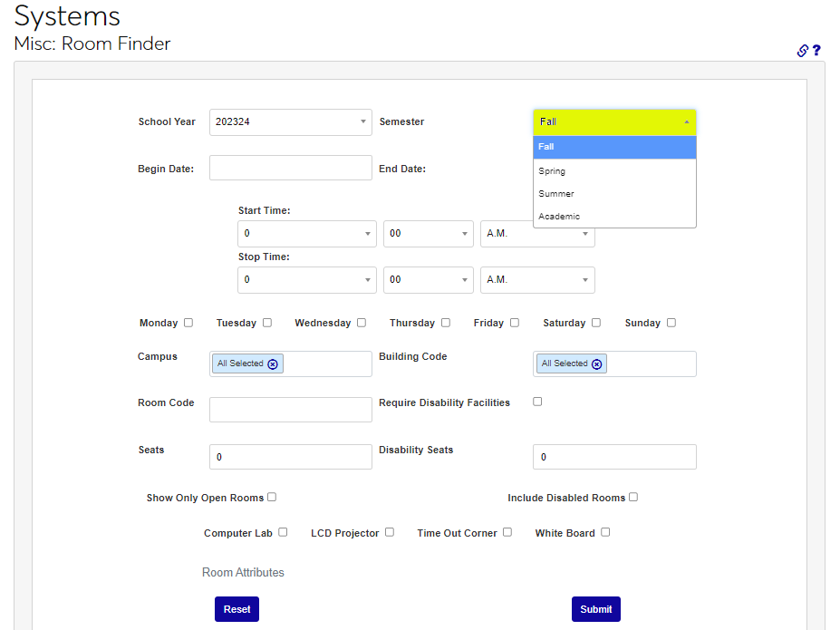Screen dimensions: 840x630
Task: Focus the Room Code text box
Action: tap(290, 410)
